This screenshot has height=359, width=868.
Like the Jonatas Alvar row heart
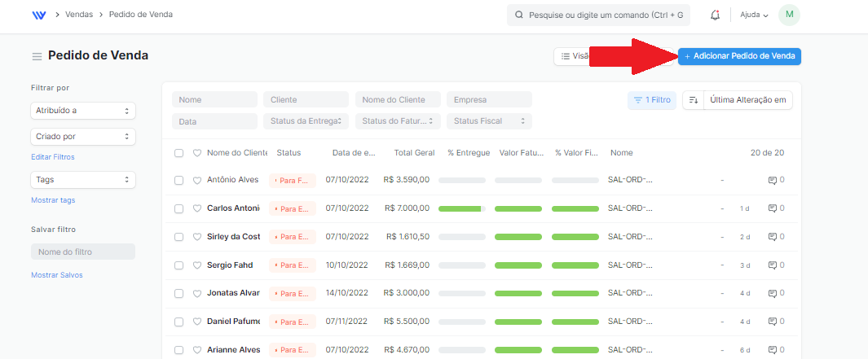tap(196, 293)
